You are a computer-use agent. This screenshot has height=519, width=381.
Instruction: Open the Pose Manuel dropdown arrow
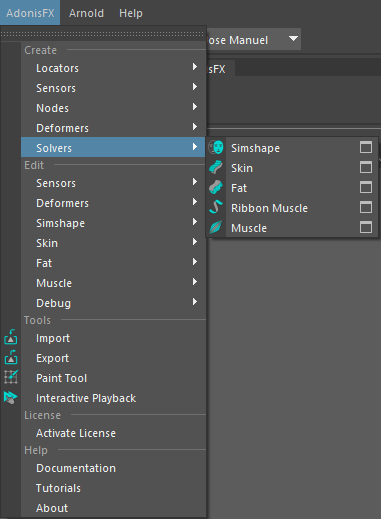click(293, 39)
